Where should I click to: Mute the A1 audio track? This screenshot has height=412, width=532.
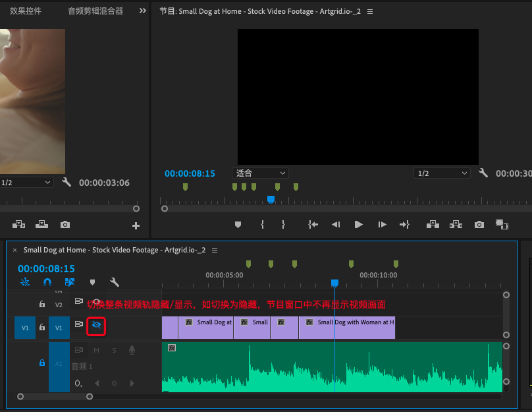click(x=96, y=350)
